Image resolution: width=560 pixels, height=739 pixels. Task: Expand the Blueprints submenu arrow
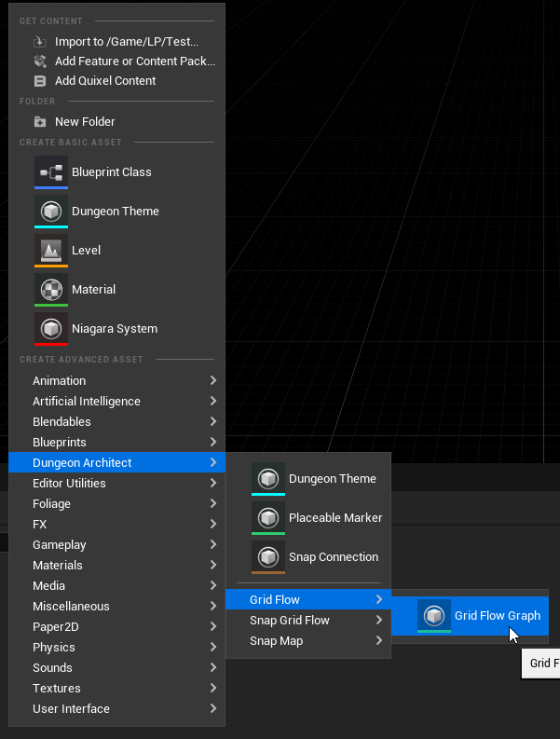213,442
